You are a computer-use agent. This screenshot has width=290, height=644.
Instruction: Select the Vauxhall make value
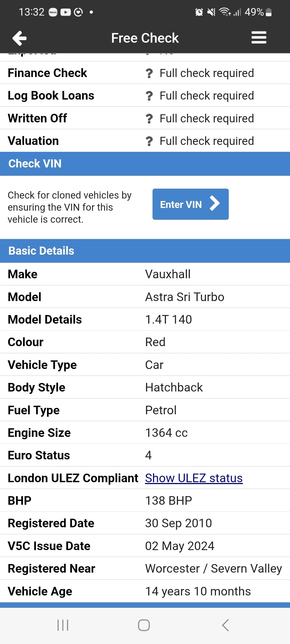click(168, 274)
